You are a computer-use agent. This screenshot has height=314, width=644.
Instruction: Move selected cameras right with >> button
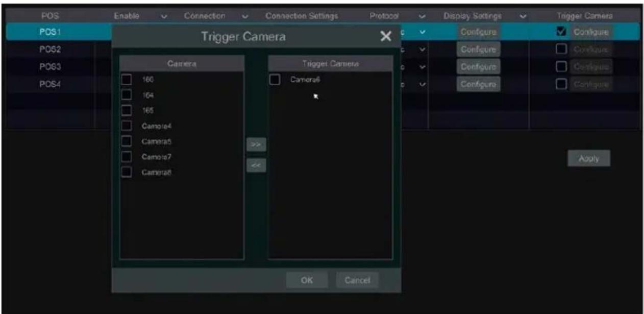coord(256,145)
